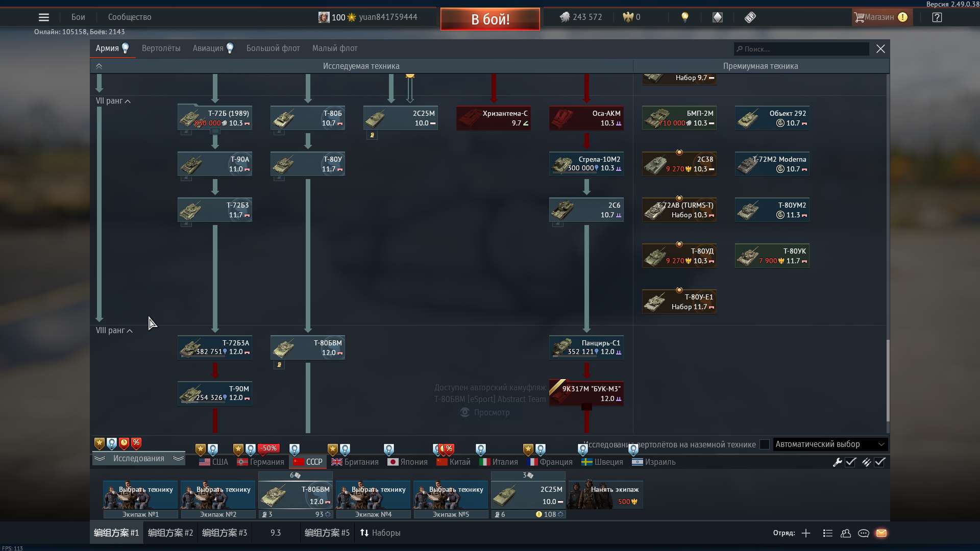
Task: Select the Германия nation tab
Action: tap(261, 462)
